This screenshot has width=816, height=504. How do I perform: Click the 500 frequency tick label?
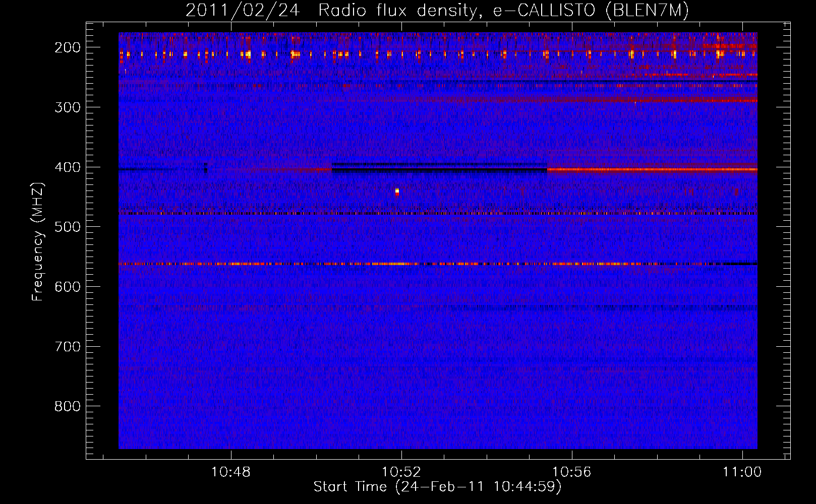68,227
